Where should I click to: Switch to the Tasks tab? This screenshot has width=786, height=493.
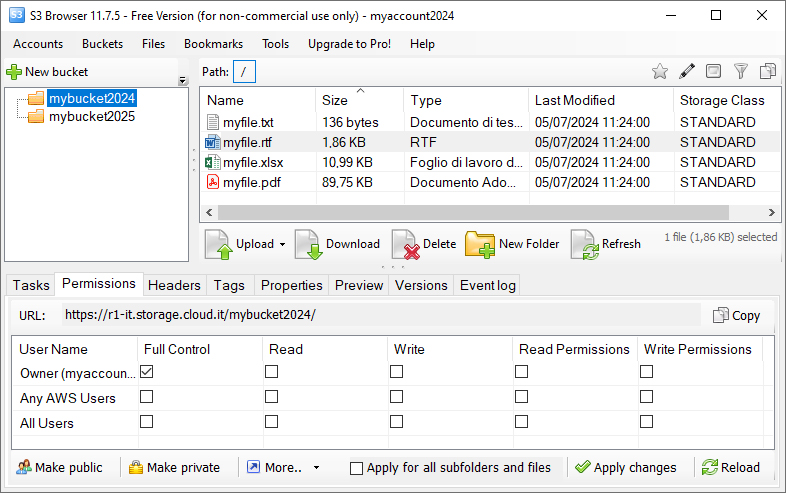tap(31, 285)
